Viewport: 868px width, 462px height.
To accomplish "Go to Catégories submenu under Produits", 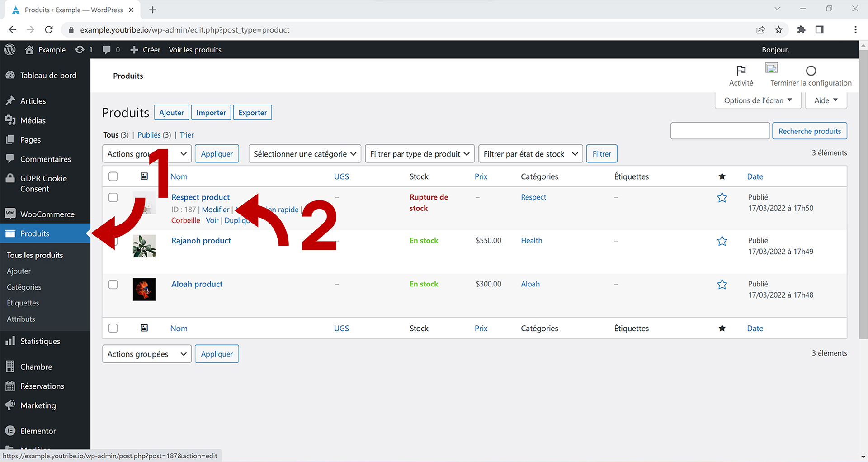I will 24,287.
